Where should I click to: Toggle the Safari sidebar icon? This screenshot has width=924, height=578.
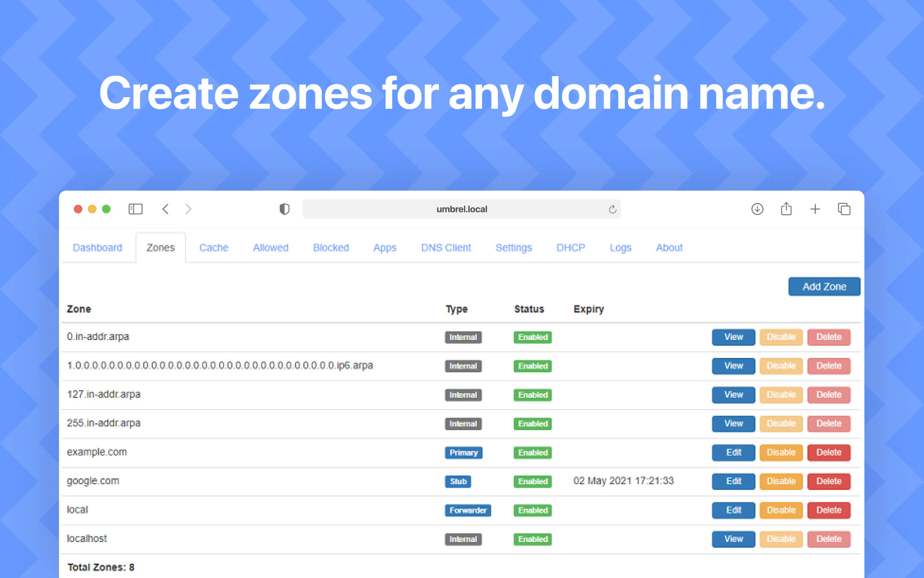pyautogui.click(x=135, y=209)
